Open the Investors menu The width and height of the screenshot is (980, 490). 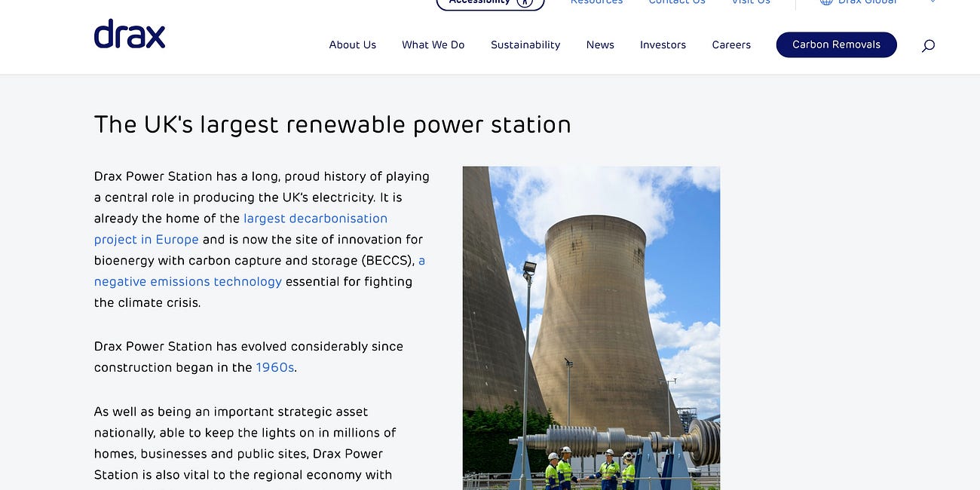point(663,45)
